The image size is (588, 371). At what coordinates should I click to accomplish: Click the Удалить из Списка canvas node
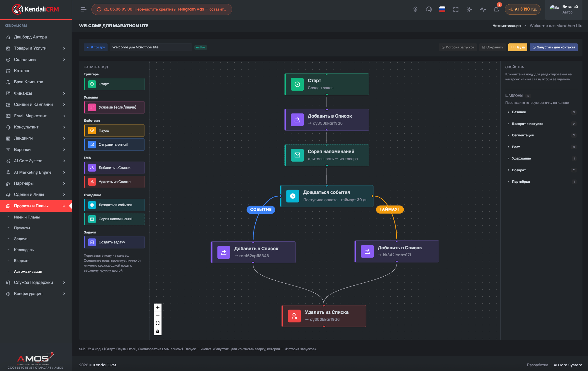[x=324, y=316]
